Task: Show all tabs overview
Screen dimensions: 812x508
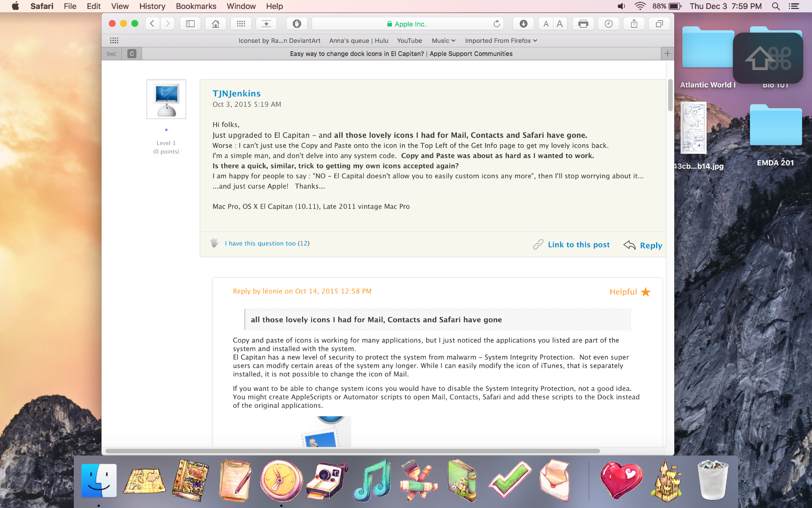Action: pos(659,24)
